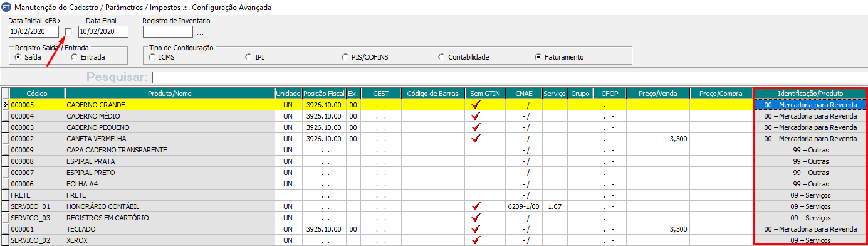
Task: Click Serviço value 1.07
Action: (x=555, y=206)
